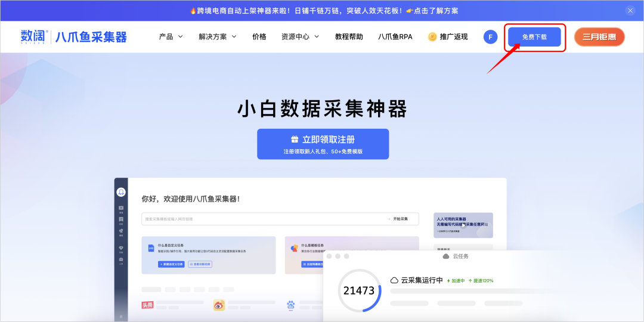Click the cloud icon next to 云采集运行中
Screen dimensions: 644x322
click(x=394, y=280)
